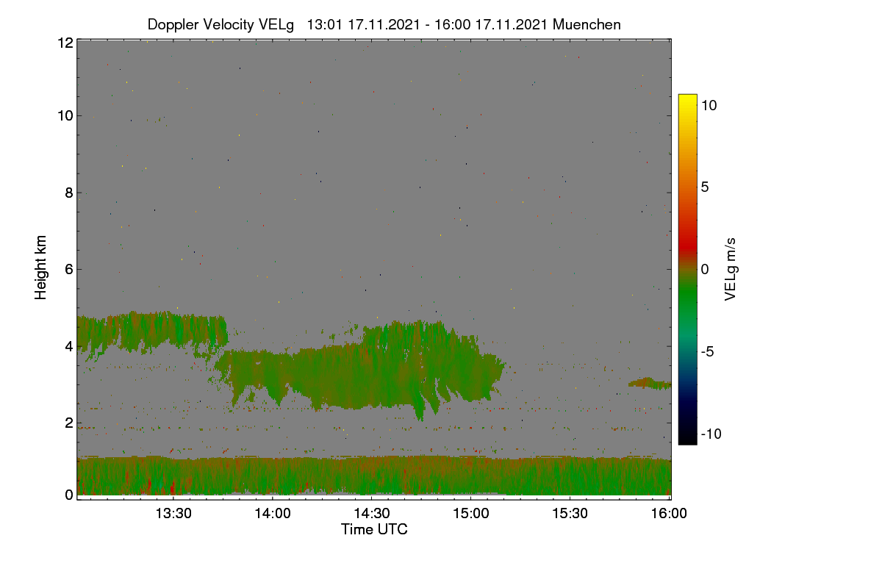Viewport: 882px width, 588px height.
Task: Click the 15:30 time axis label
Action: tap(570, 514)
